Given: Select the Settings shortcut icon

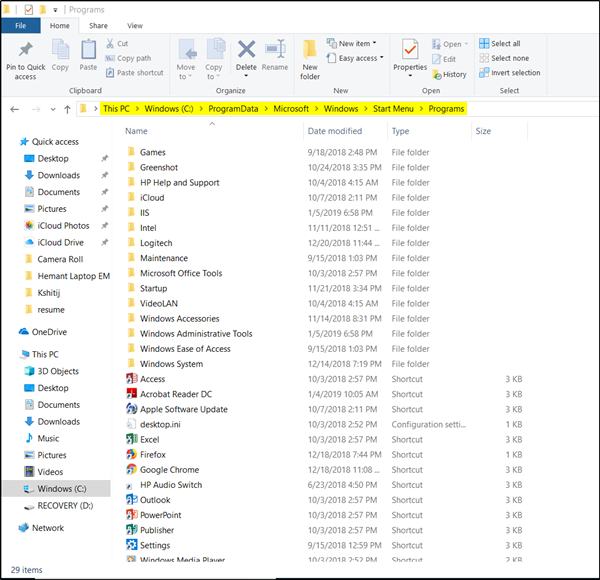Looking at the screenshot, I should [132, 545].
